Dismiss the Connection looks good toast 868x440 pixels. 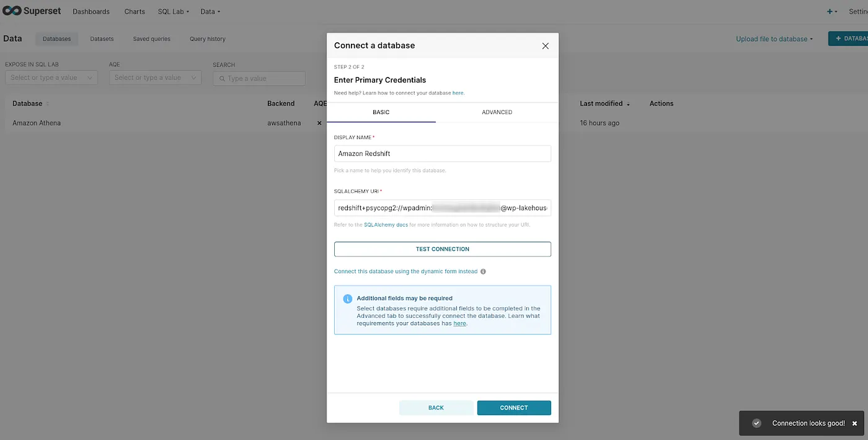[x=854, y=423]
